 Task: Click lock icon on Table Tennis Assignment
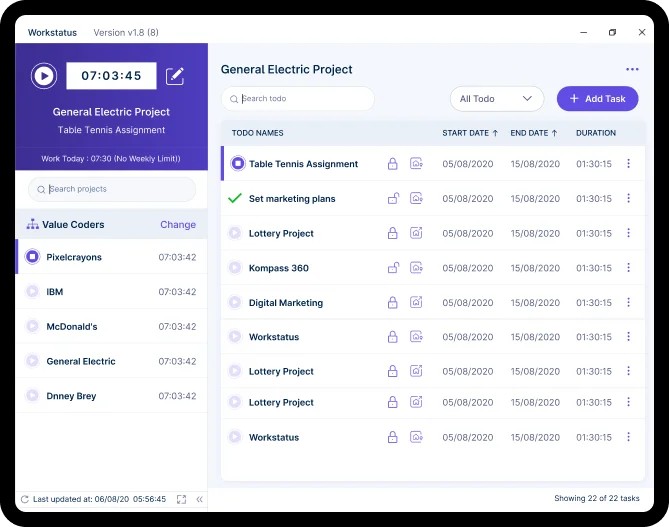point(392,164)
